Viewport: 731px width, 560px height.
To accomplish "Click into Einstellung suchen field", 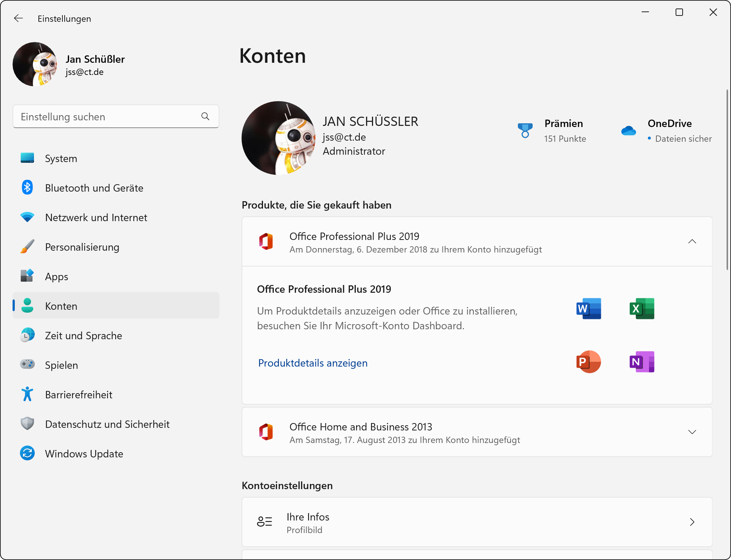I will 107,117.
